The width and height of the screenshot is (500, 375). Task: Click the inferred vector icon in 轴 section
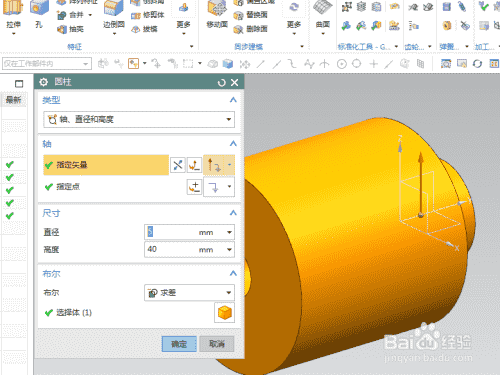coord(214,165)
